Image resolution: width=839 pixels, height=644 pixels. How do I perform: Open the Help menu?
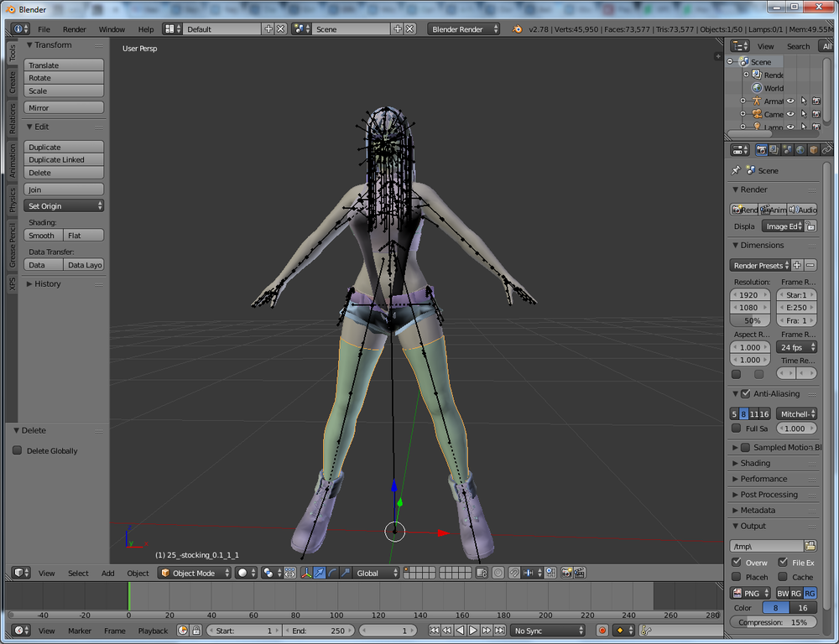[x=145, y=29]
